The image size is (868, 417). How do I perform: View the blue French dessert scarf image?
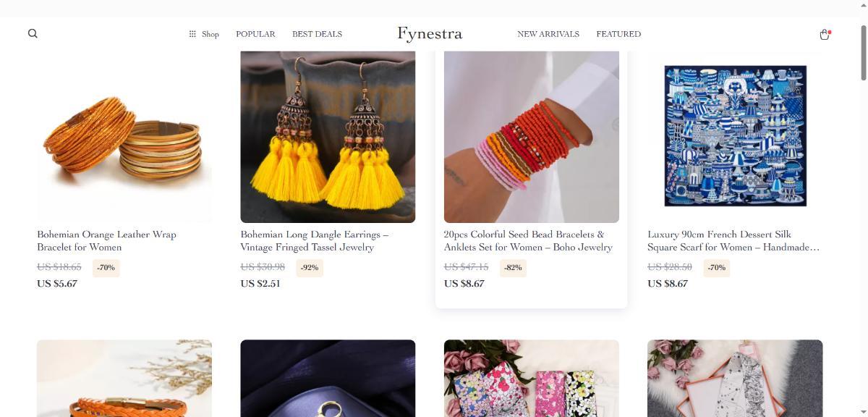[735, 137]
